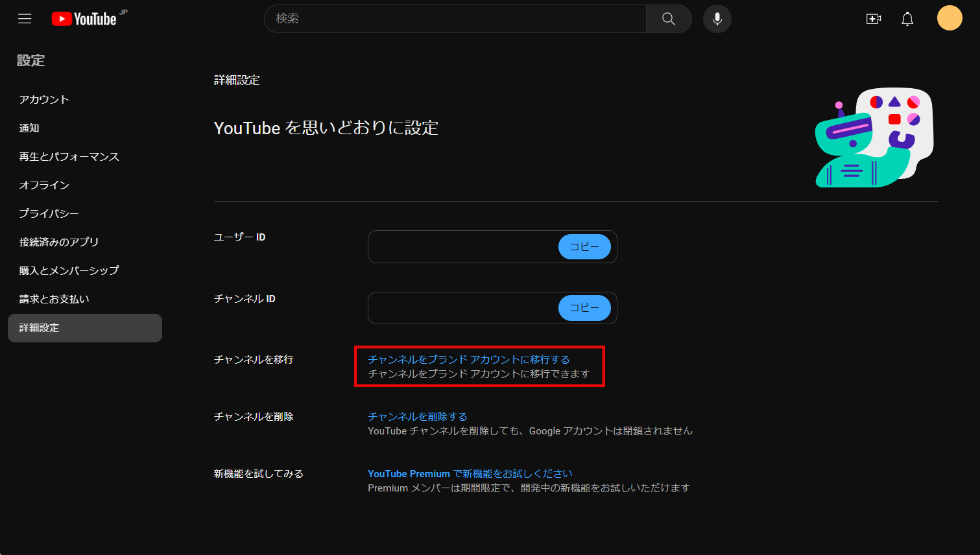Copy the チャンネル ID value
This screenshot has height=555, width=980.
pos(584,308)
